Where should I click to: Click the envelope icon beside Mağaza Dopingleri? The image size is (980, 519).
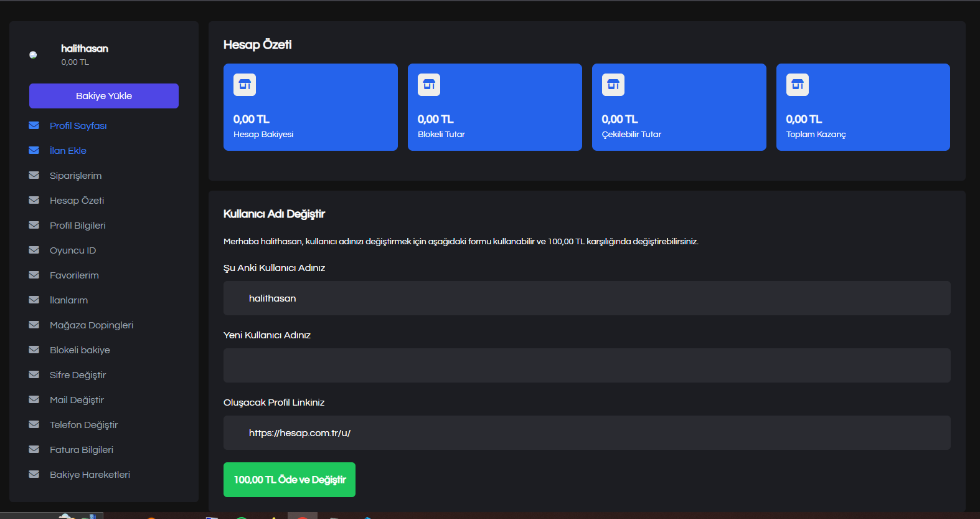(34, 325)
